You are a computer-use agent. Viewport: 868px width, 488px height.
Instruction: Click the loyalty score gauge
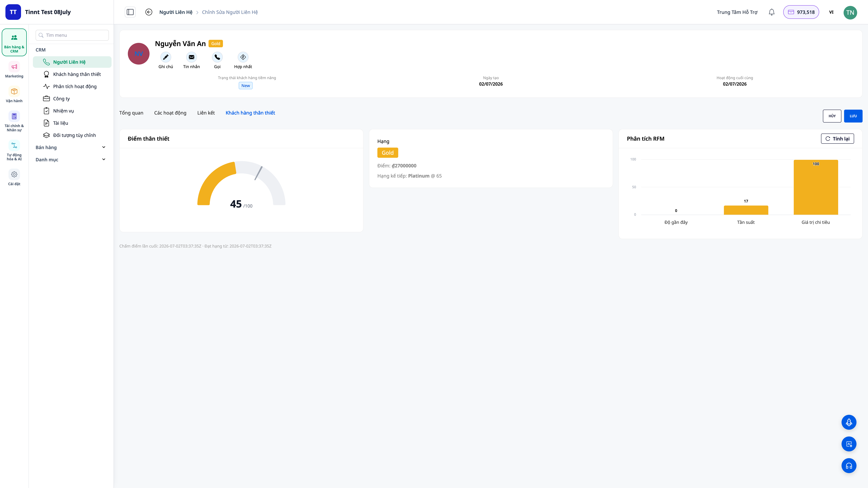tap(241, 184)
